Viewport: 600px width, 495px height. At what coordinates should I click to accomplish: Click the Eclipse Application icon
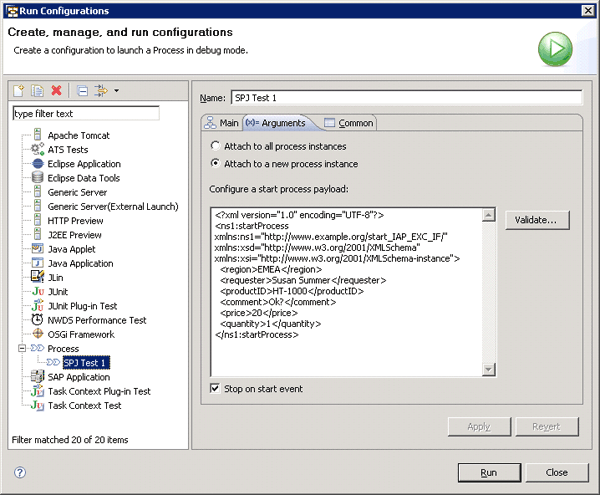pos(38,164)
